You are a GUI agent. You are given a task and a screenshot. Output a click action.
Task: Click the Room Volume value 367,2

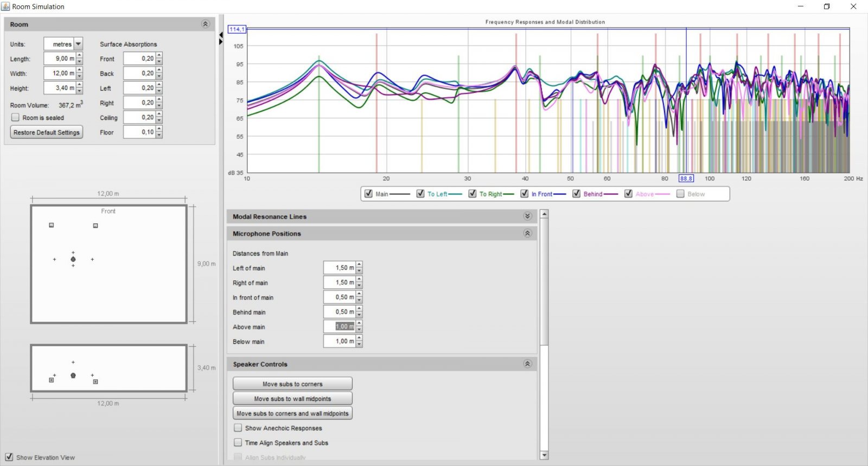[x=71, y=105]
